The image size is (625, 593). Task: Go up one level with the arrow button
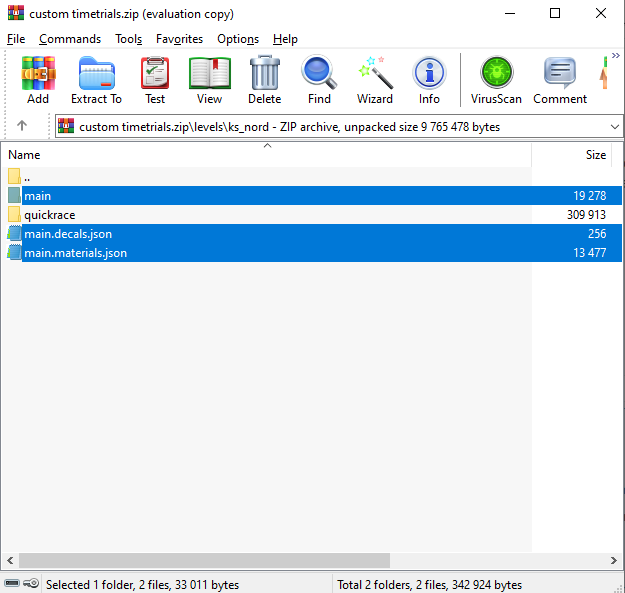[22, 126]
